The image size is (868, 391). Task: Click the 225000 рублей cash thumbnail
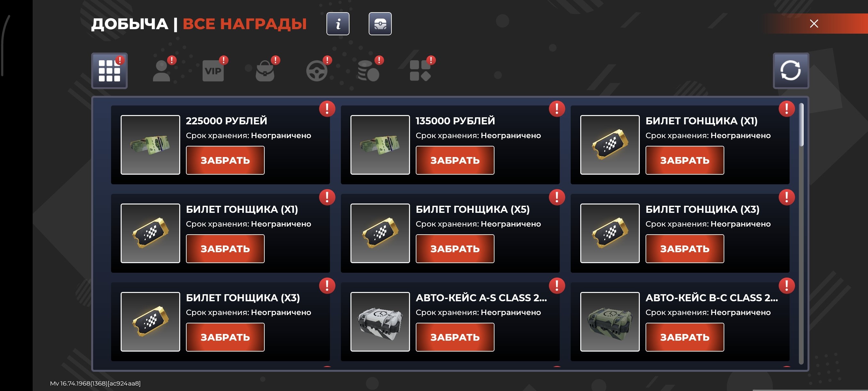[150, 145]
